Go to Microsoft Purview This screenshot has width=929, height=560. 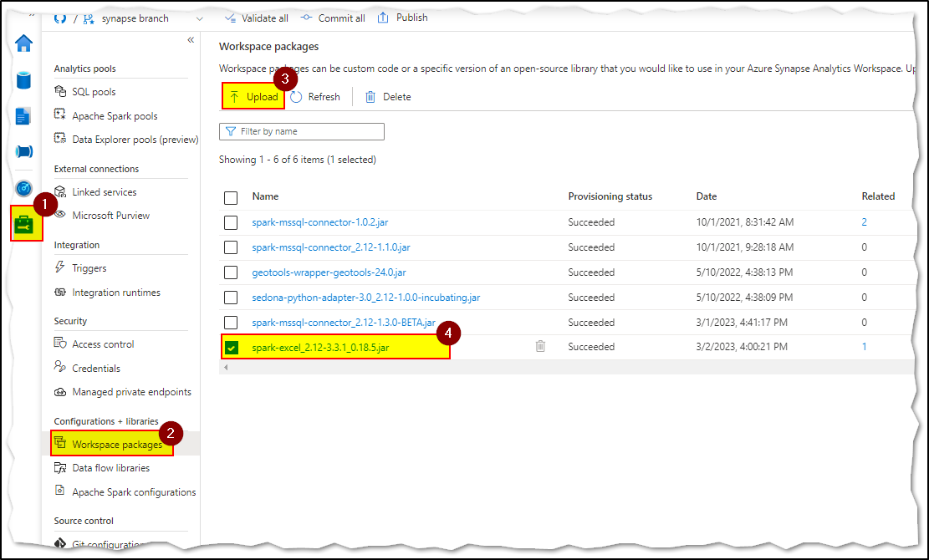pyautogui.click(x=110, y=216)
